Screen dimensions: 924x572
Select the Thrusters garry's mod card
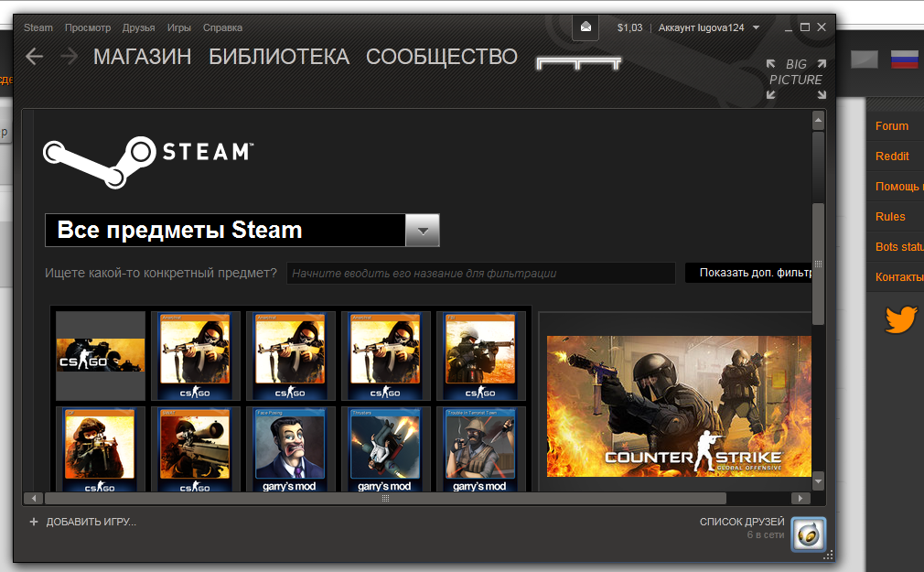pos(385,449)
